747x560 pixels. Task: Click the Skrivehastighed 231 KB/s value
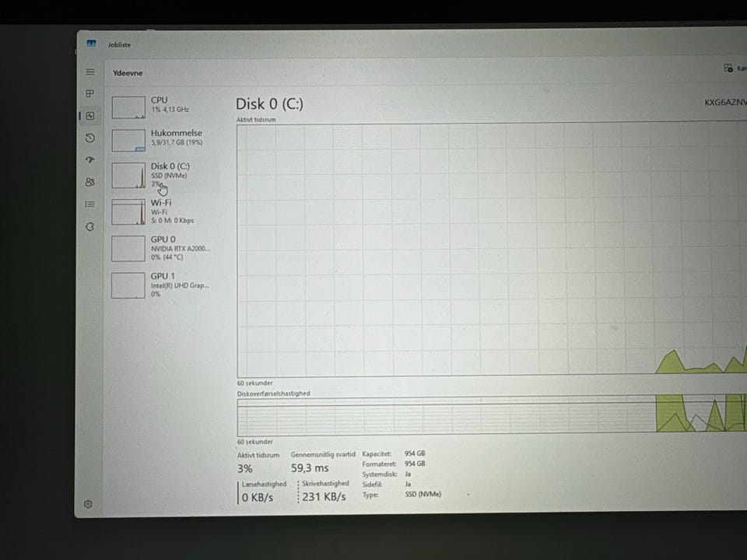[x=324, y=497]
